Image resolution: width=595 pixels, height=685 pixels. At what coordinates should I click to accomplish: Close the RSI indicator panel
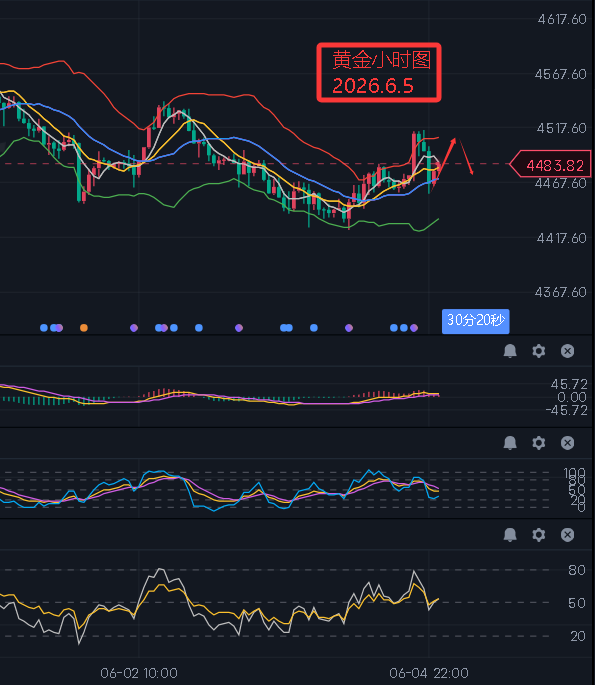(567, 534)
